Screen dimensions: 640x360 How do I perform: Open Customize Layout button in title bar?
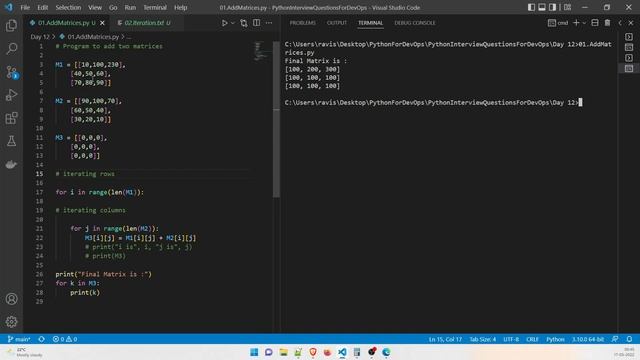coord(567,7)
